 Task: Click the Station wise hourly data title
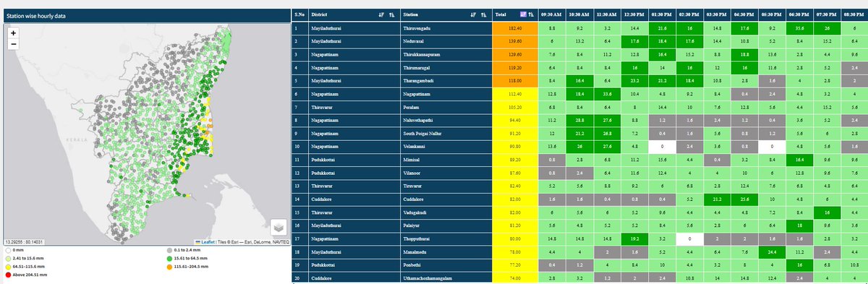click(36, 15)
